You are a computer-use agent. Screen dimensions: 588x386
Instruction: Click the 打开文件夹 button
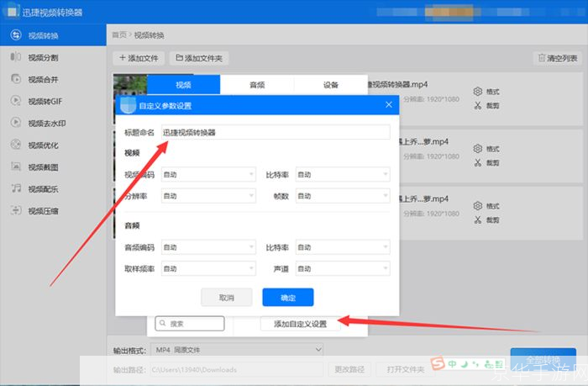click(x=406, y=369)
